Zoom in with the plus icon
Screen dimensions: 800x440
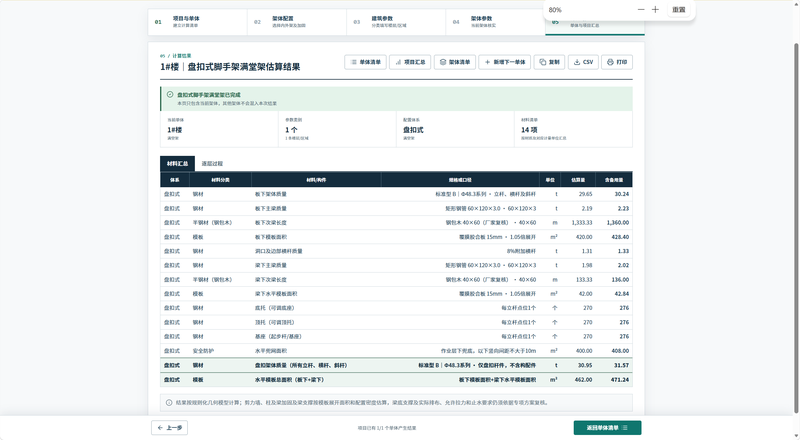[656, 10]
